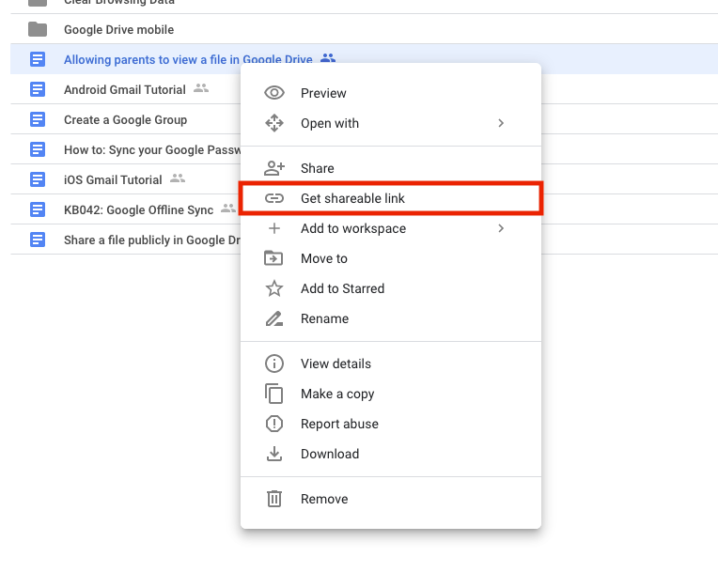The image size is (718, 588).
Task: Click the trash can icon for Remove
Action: pos(273,499)
